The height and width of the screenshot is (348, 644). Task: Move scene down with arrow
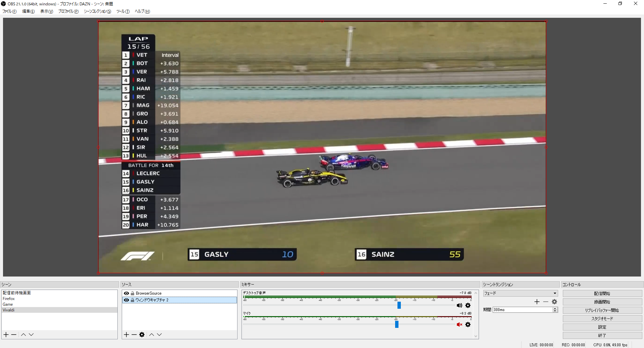[31, 335]
